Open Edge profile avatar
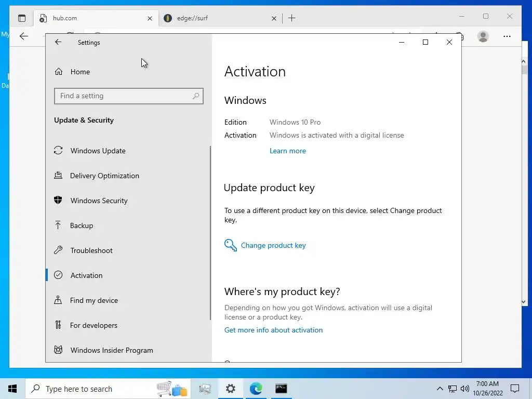This screenshot has width=532, height=399. point(483,36)
